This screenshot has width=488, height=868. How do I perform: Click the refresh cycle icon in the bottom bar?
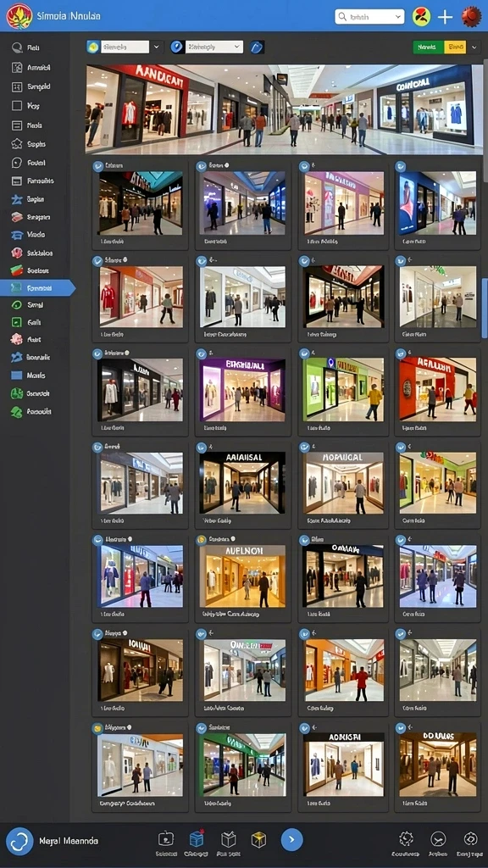470,838
